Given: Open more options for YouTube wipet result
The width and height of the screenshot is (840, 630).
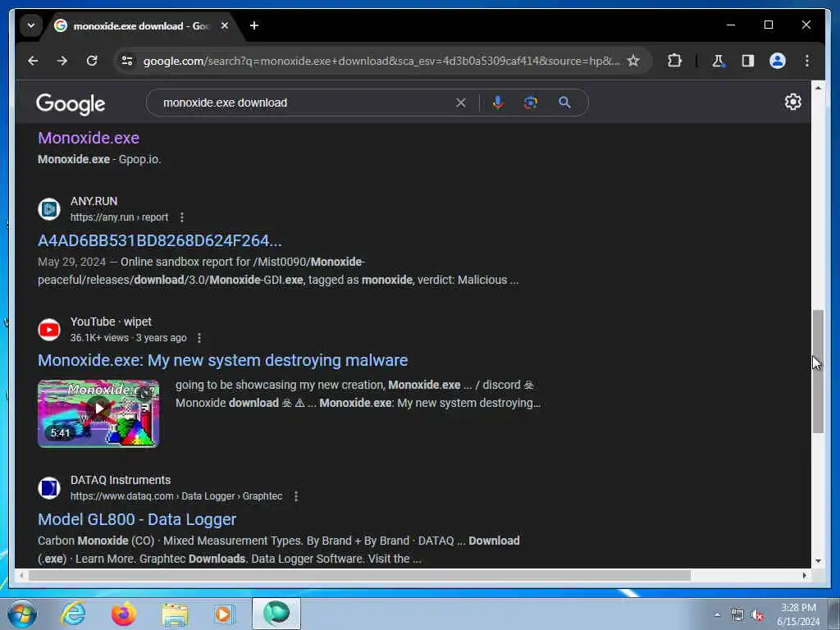Looking at the screenshot, I should coord(199,338).
